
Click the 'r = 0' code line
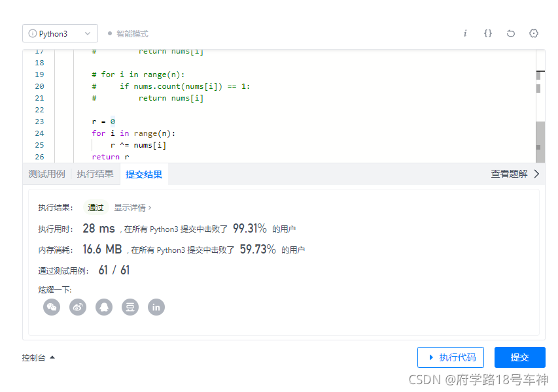[103, 122]
